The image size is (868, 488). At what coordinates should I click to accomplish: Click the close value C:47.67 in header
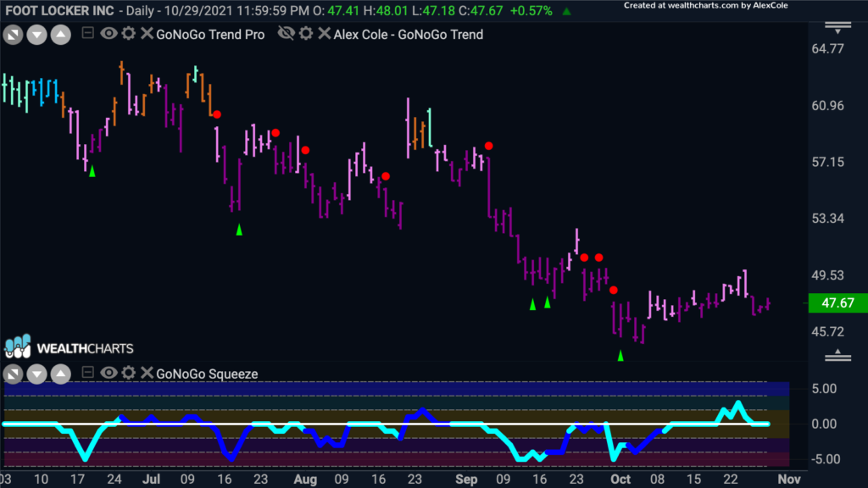[x=481, y=10]
